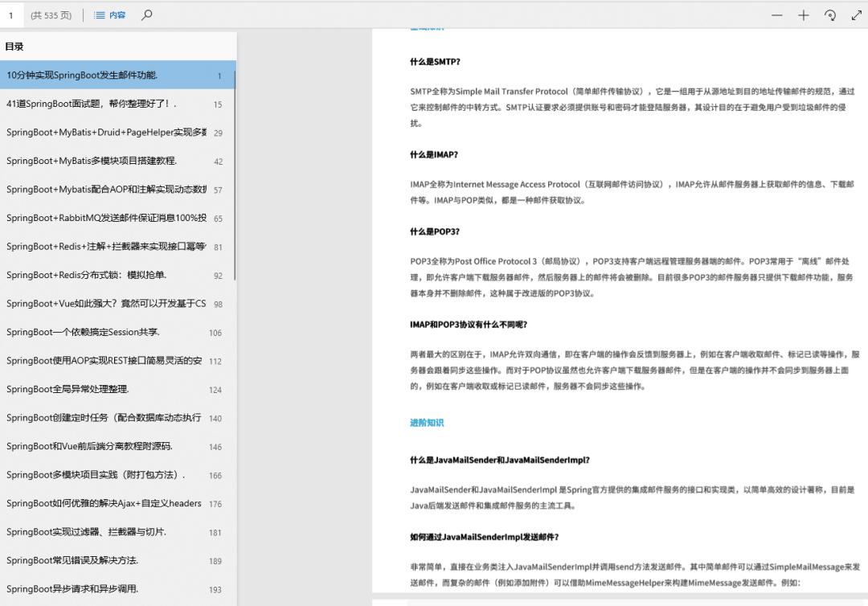
Task: Zoom out using the minus icon
Action: coord(776,14)
